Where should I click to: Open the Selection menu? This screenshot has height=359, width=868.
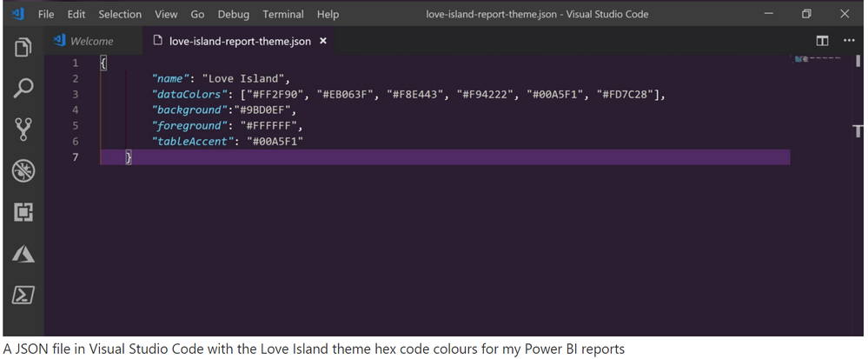tap(120, 15)
